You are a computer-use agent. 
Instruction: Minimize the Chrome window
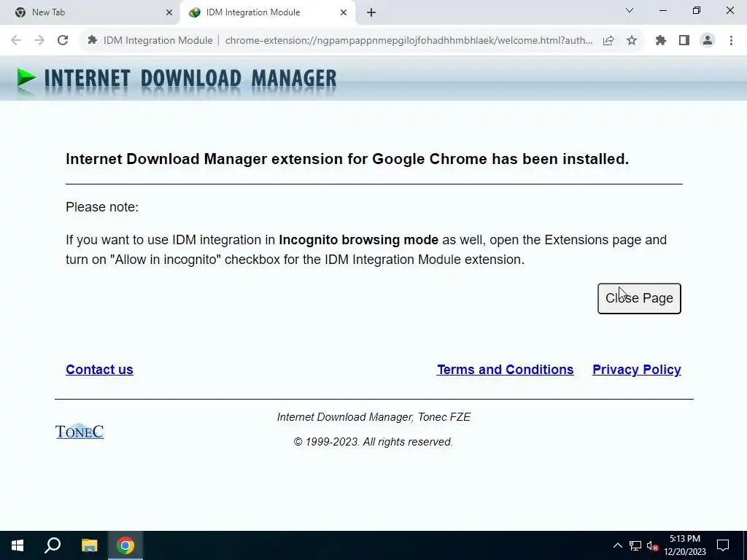tap(662, 10)
